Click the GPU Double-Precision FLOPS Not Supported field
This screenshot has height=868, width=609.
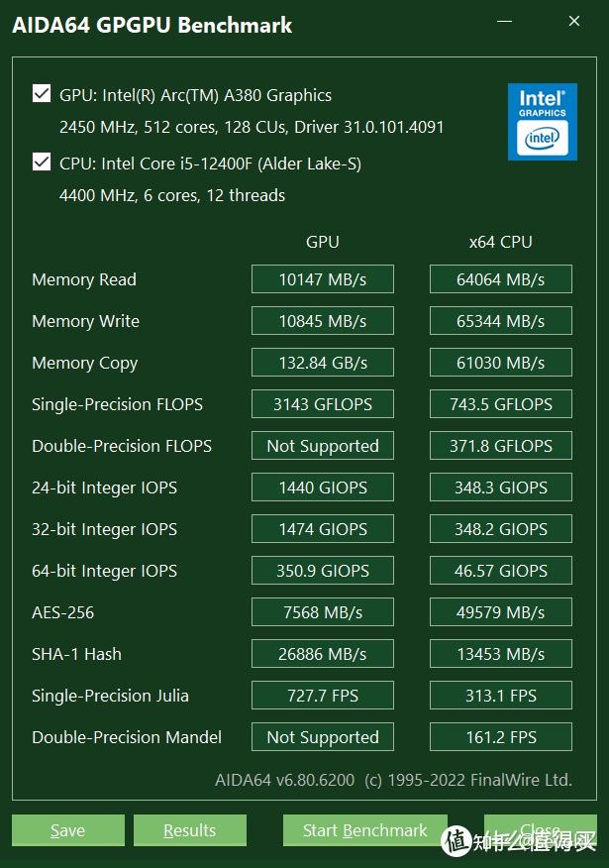(322, 446)
